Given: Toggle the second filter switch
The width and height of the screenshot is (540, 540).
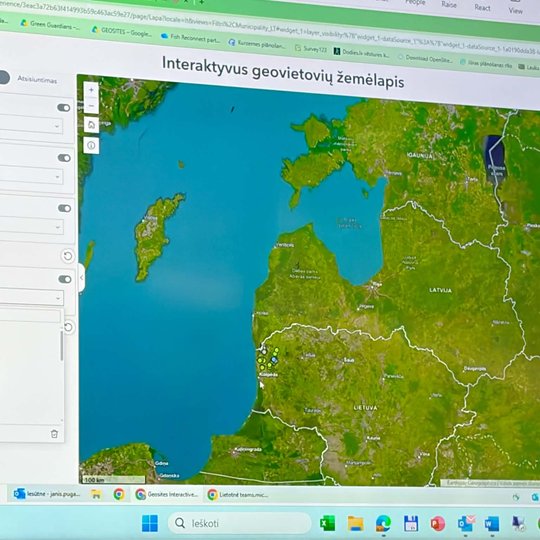Looking at the screenshot, I should pos(64,158).
